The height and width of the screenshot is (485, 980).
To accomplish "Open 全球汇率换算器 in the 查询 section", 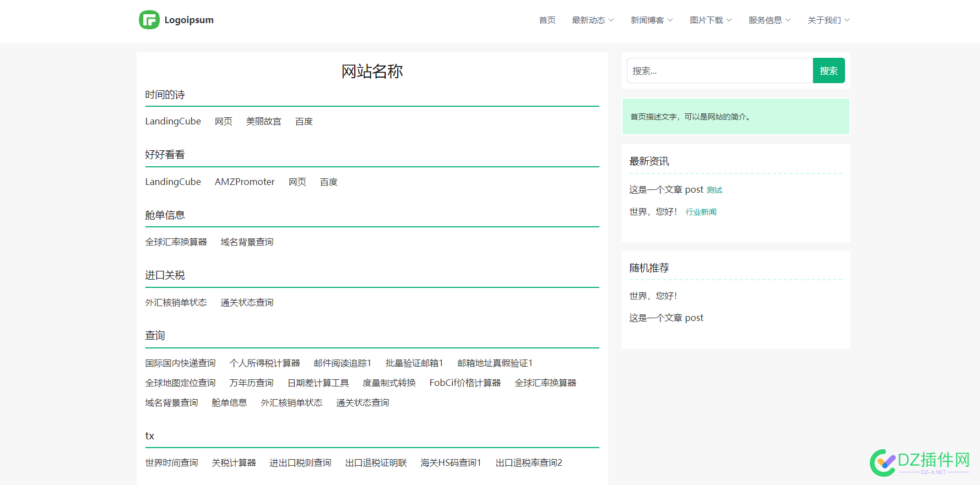I will click(545, 383).
